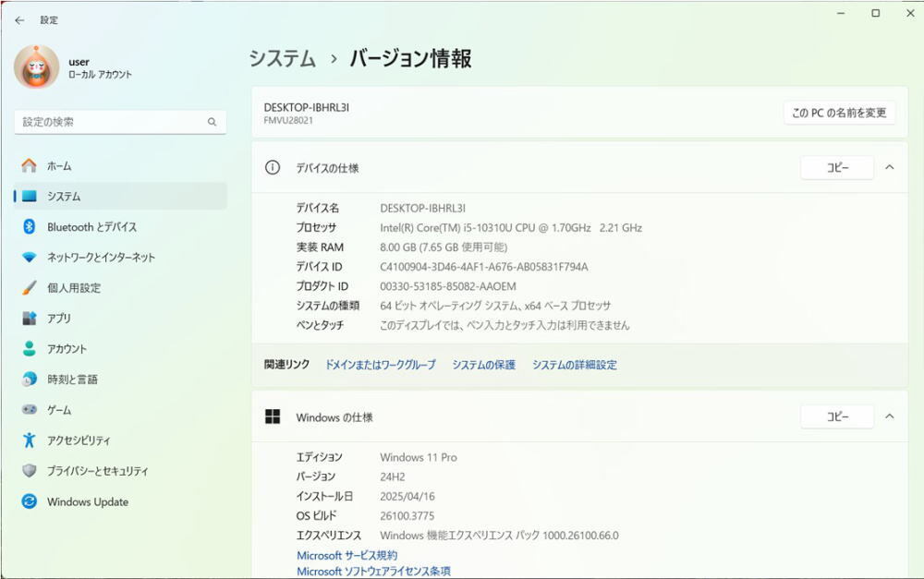Select システム in the sidebar
924x579 pixels.
[x=63, y=196]
